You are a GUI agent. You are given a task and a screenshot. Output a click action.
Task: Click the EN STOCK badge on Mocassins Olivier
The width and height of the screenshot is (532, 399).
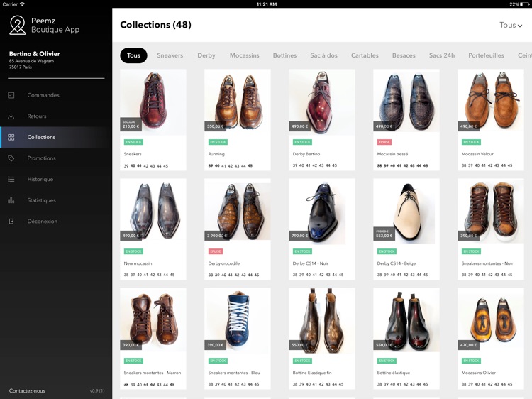[x=471, y=361]
